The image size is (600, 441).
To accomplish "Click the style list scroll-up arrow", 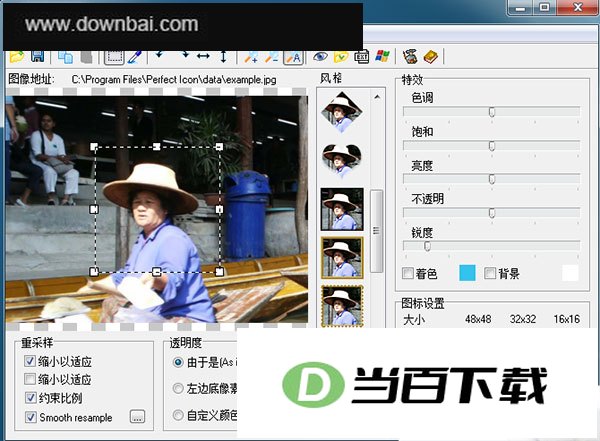I will coord(377,97).
